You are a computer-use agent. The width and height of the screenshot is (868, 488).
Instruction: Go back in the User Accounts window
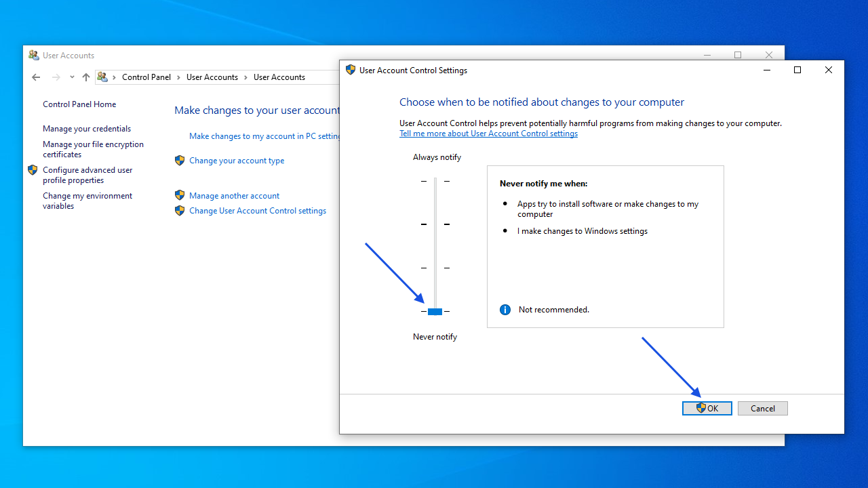pos(36,77)
